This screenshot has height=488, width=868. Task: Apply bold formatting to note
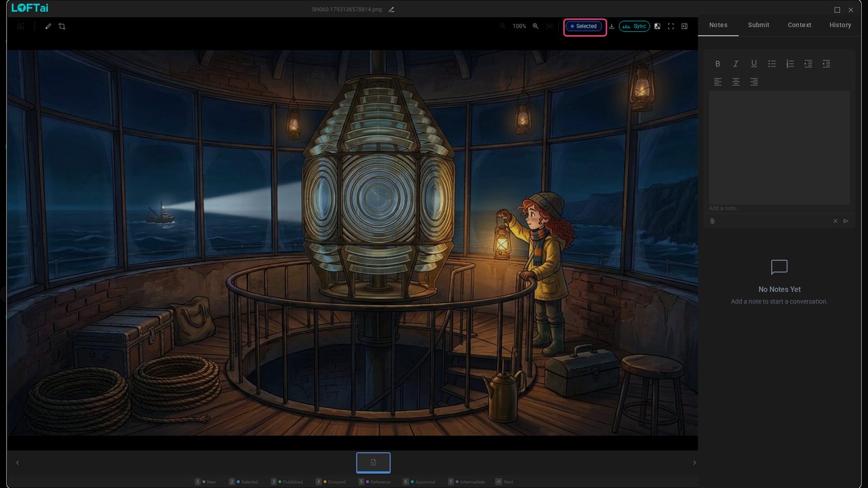point(717,64)
